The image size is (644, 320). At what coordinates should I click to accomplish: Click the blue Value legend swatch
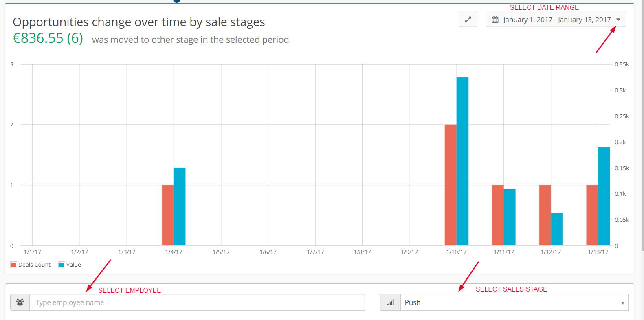point(62,265)
